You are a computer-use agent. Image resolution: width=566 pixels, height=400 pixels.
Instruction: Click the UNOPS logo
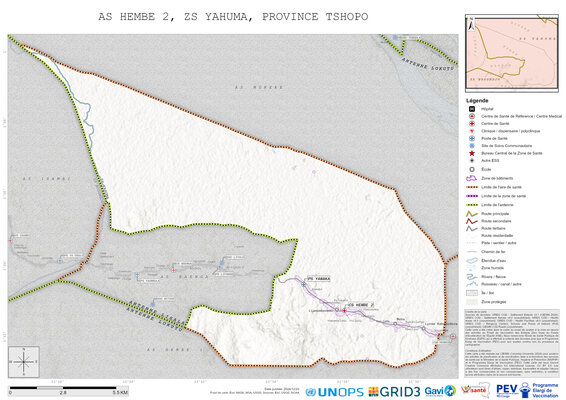[334, 392]
